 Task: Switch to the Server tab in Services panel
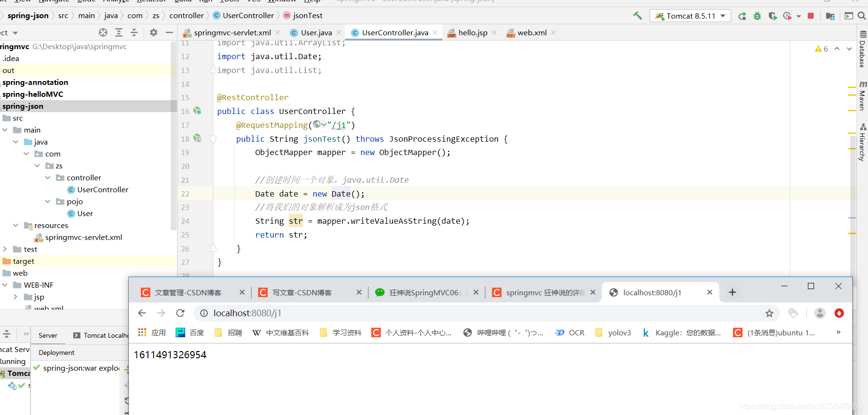pos(48,335)
